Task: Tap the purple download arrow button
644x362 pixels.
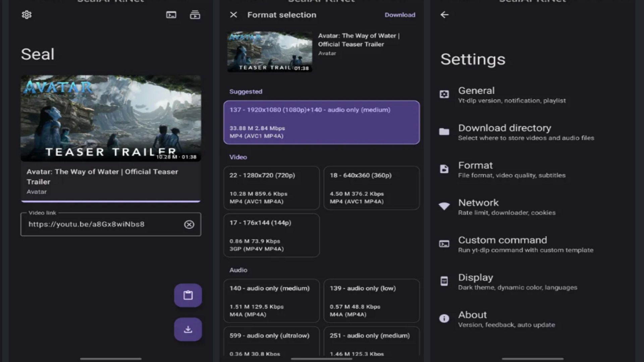Action: 188,329
